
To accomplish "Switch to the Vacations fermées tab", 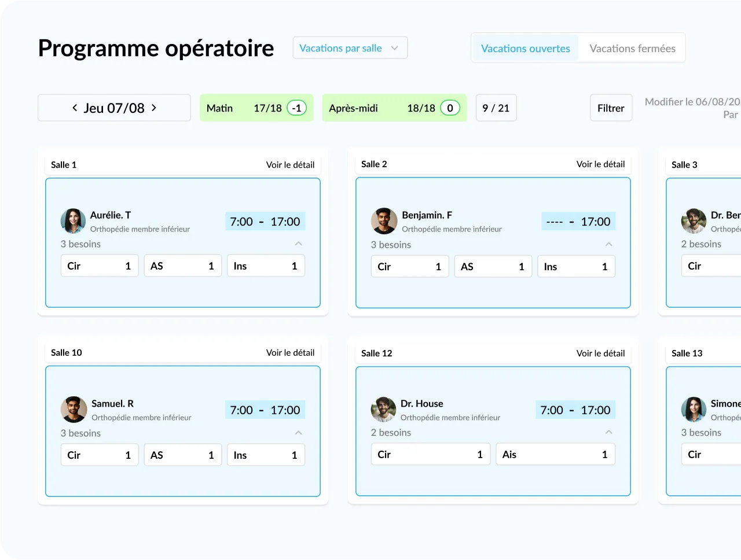I will pos(632,49).
